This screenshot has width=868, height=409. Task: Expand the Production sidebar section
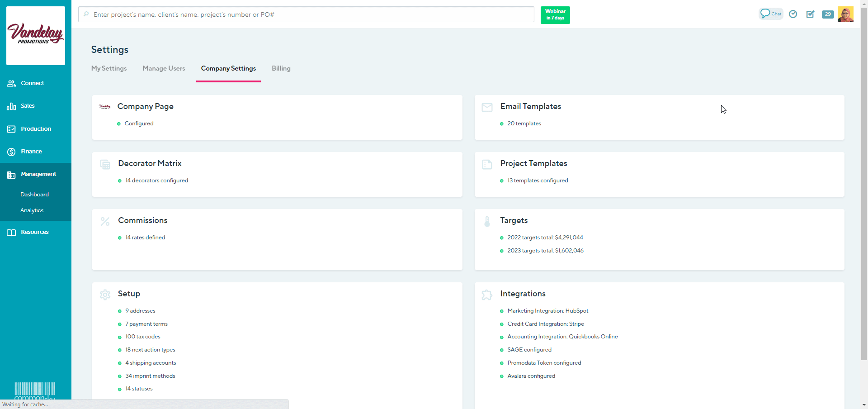click(36, 129)
